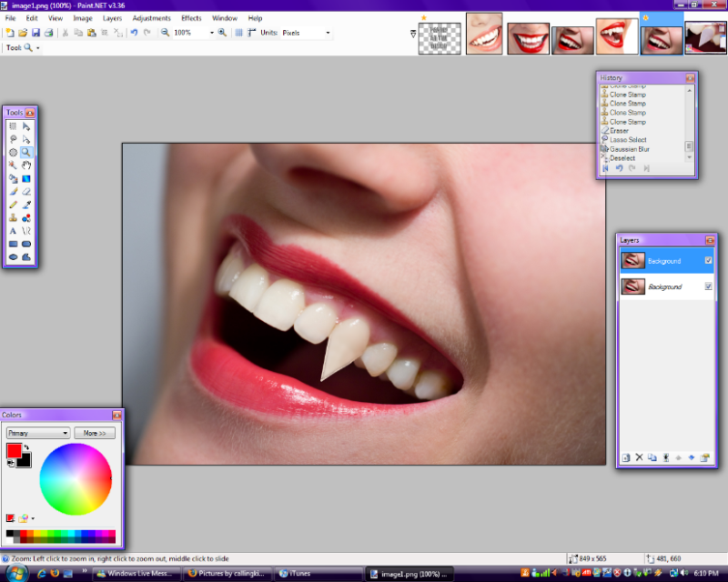The width and height of the screenshot is (728, 582).
Task: Open the Image menu
Action: click(x=83, y=18)
